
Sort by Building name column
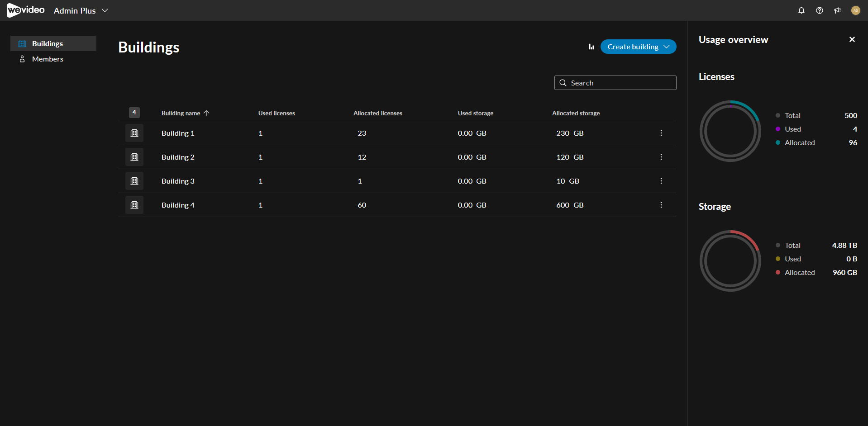tap(181, 113)
